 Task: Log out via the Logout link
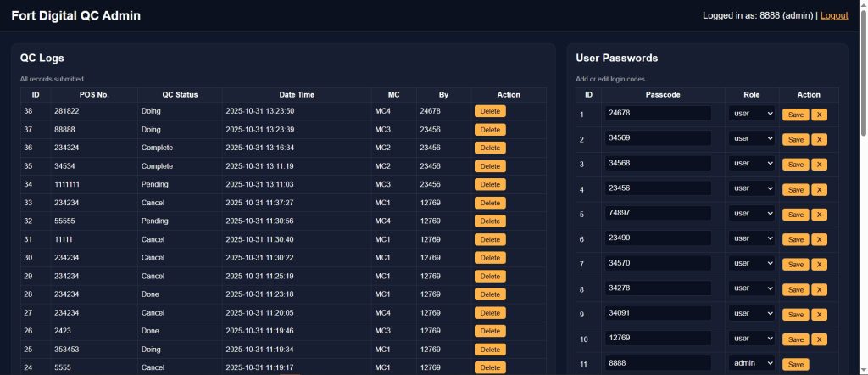coord(834,15)
